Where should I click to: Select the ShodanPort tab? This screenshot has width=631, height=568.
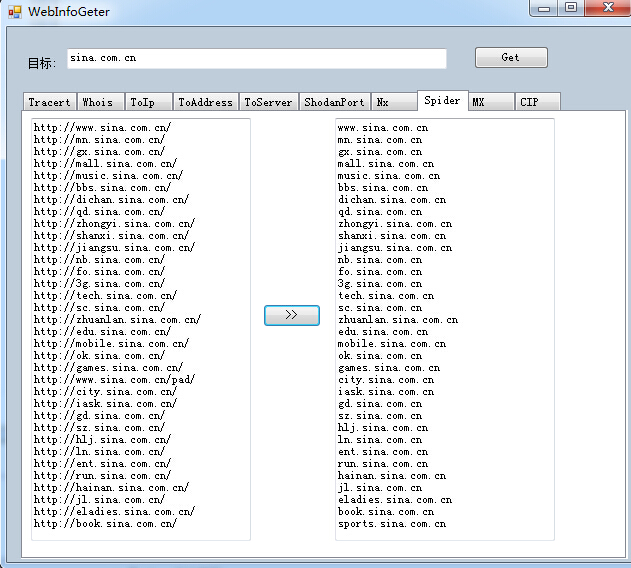pyautogui.click(x=334, y=102)
